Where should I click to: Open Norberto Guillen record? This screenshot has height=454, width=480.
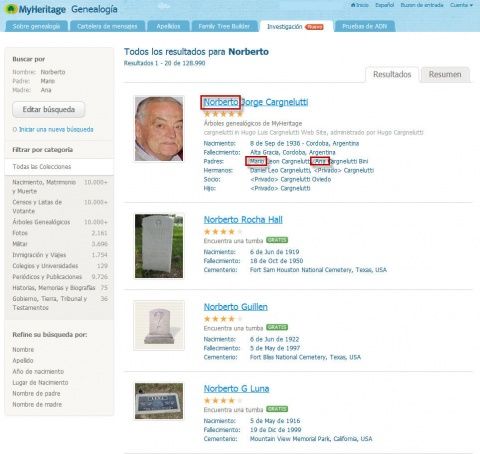tap(236, 307)
